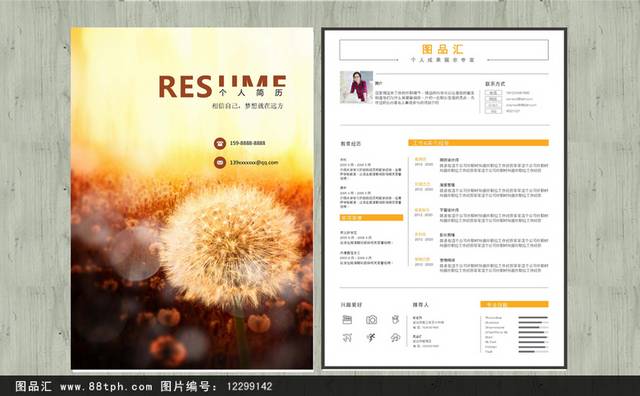Click the RESUME title on the cover
Viewport: 640px width, 396px height.
click(x=222, y=87)
